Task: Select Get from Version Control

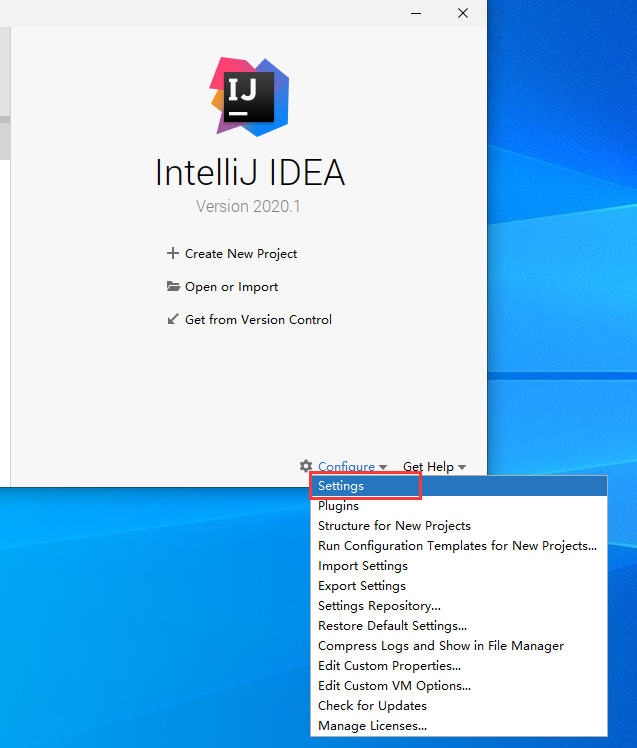Action: tap(258, 320)
